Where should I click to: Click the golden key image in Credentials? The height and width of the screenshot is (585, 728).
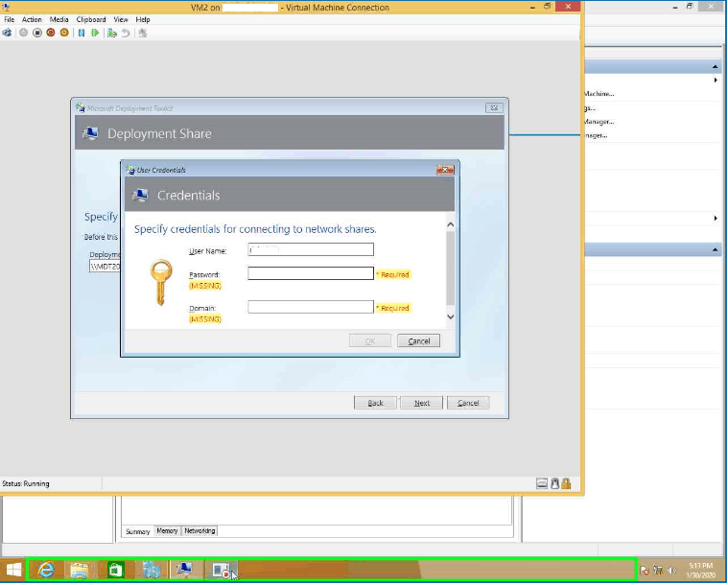tap(161, 282)
